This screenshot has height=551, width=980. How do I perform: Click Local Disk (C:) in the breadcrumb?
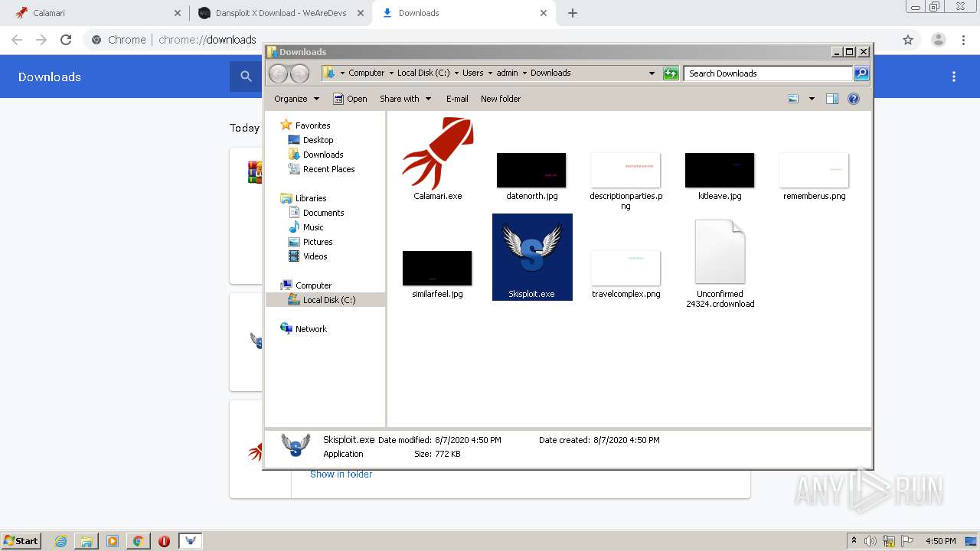(x=423, y=73)
